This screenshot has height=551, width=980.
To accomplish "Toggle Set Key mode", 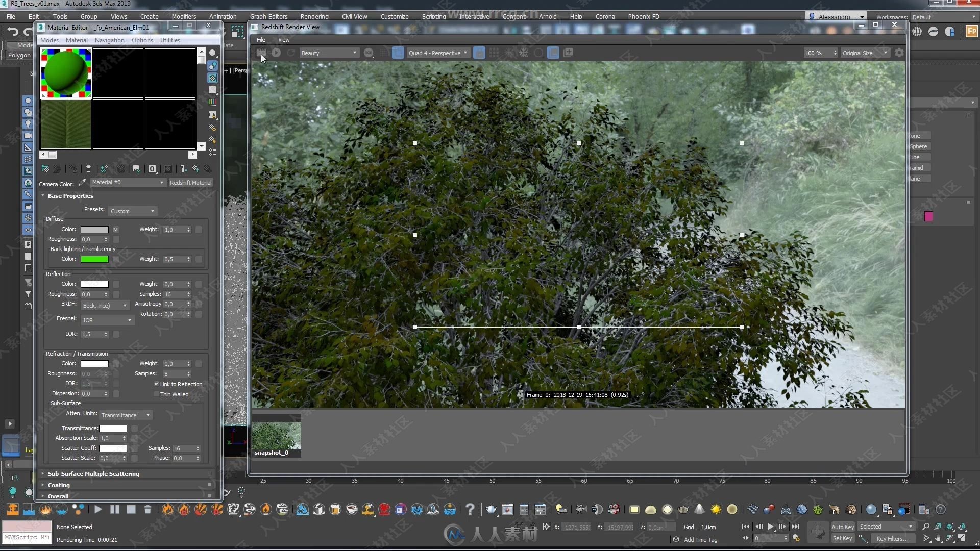I will click(843, 538).
